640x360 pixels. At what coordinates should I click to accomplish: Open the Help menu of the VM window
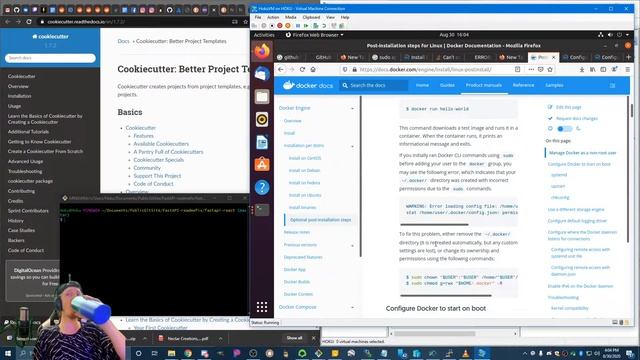tap(345, 17)
